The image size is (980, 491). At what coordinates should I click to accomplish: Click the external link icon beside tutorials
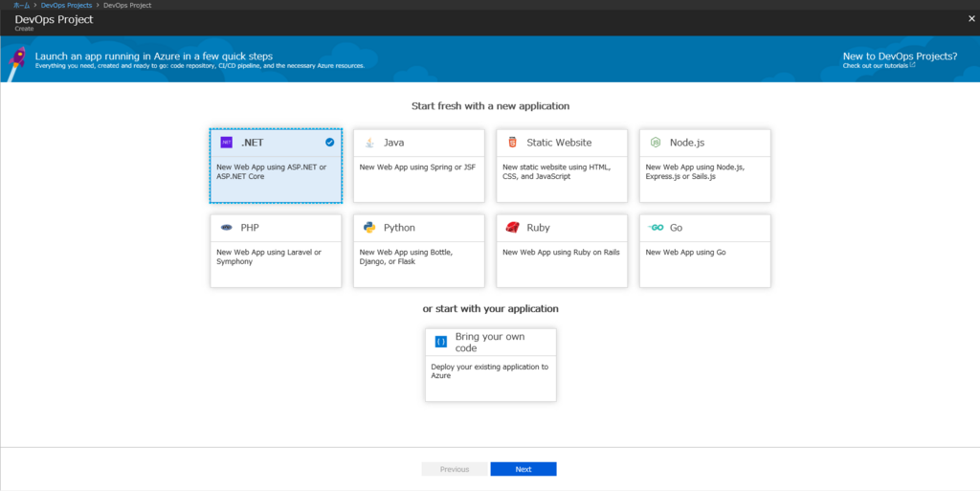(x=913, y=65)
